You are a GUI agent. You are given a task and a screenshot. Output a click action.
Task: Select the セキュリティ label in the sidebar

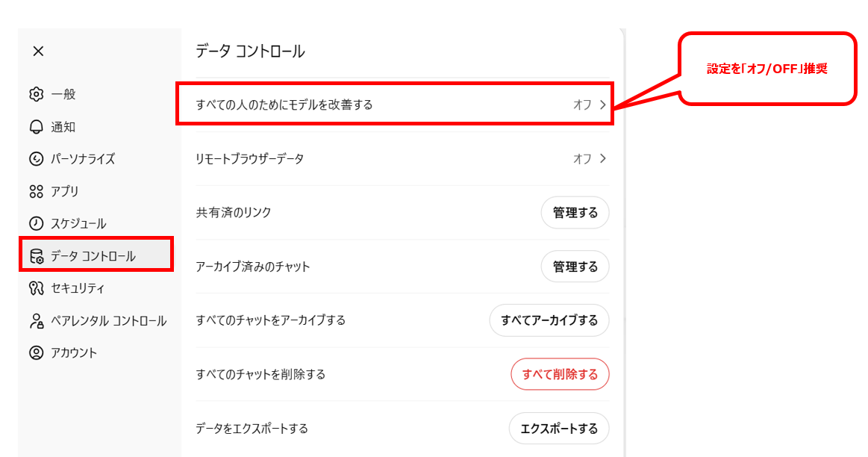(x=78, y=288)
